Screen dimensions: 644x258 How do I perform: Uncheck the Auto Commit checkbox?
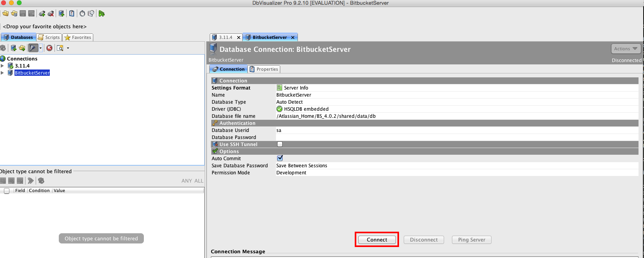pyautogui.click(x=280, y=158)
